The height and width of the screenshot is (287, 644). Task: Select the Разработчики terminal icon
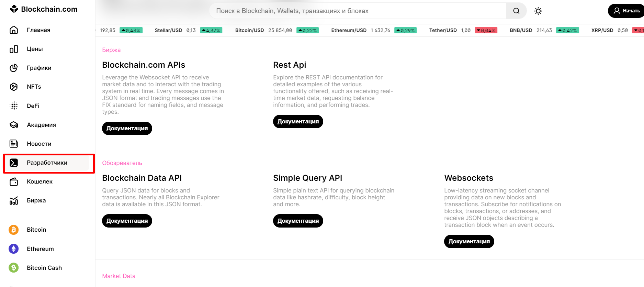click(14, 163)
